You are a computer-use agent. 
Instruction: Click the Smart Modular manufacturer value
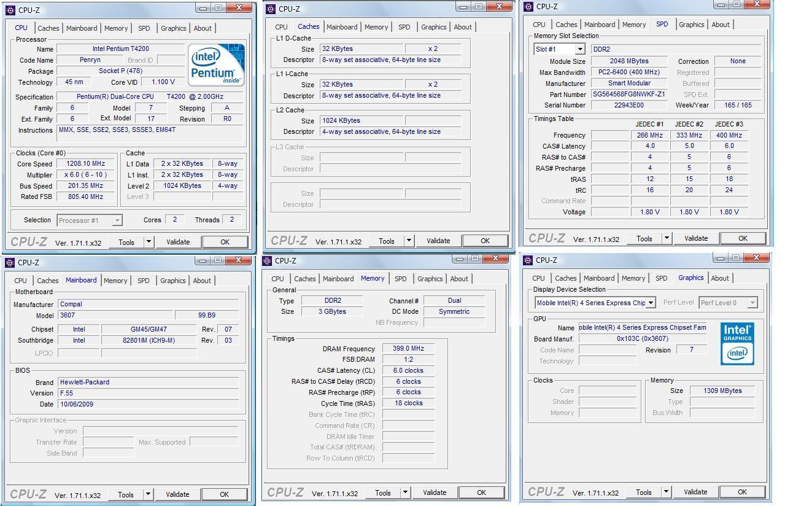[628, 84]
